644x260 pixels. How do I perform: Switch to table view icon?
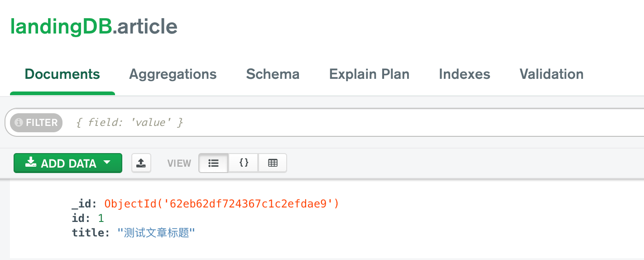(x=273, y=163)
